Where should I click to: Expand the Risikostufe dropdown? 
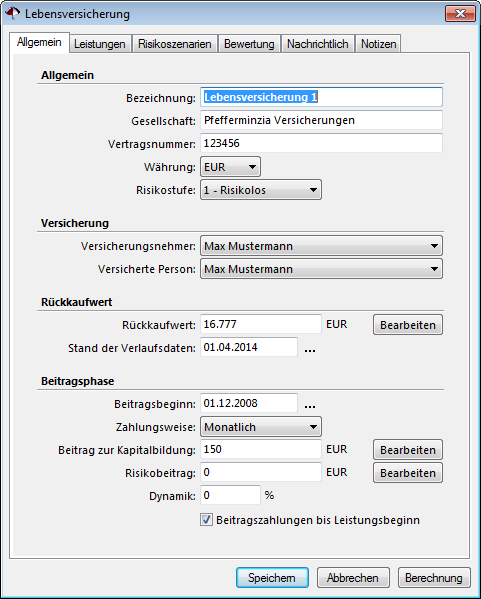[261, 190]
